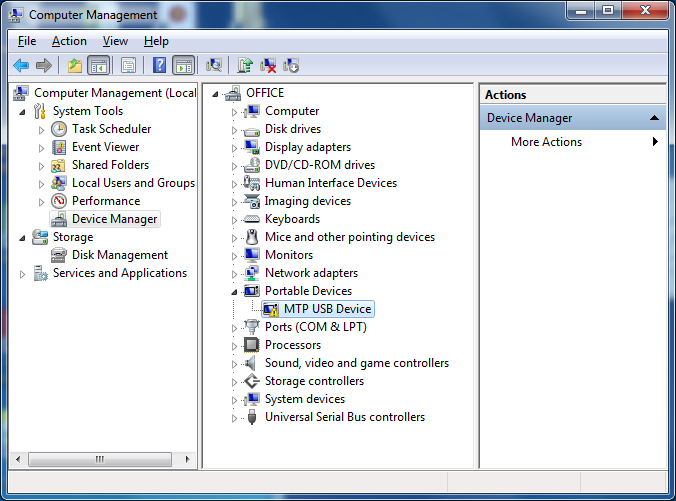
Task: Click the Forward arrow toolbar icon
Action: [44, 66]
